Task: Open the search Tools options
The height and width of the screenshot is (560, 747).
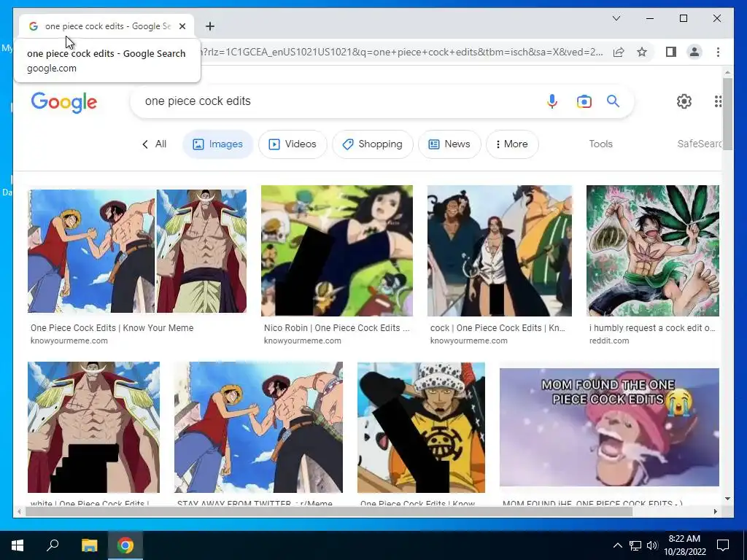Action: click(601, 144)
